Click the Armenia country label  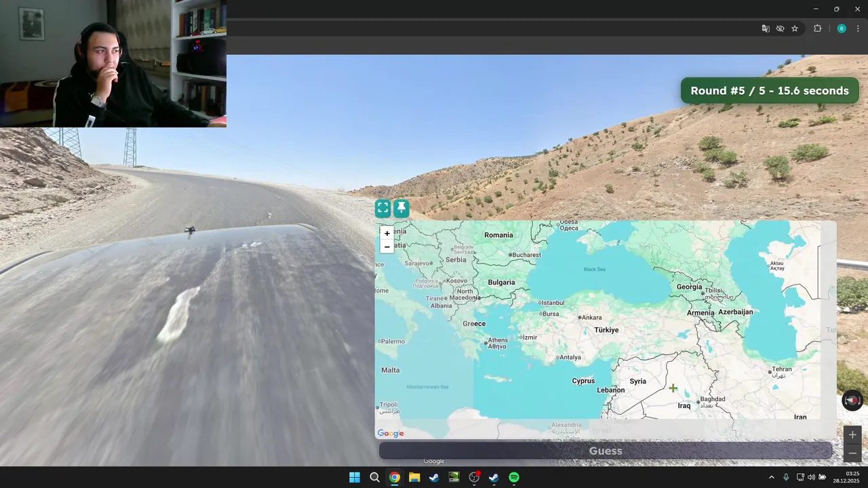701,313
